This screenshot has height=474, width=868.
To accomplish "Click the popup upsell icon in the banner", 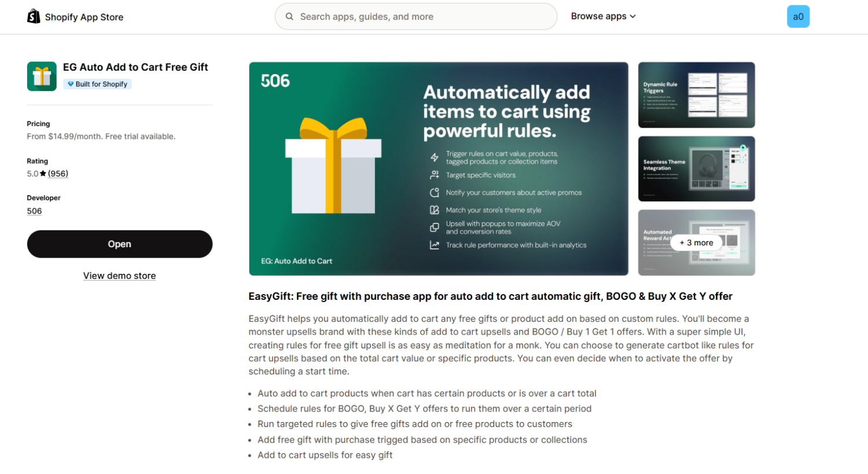I will click(434, 227).
